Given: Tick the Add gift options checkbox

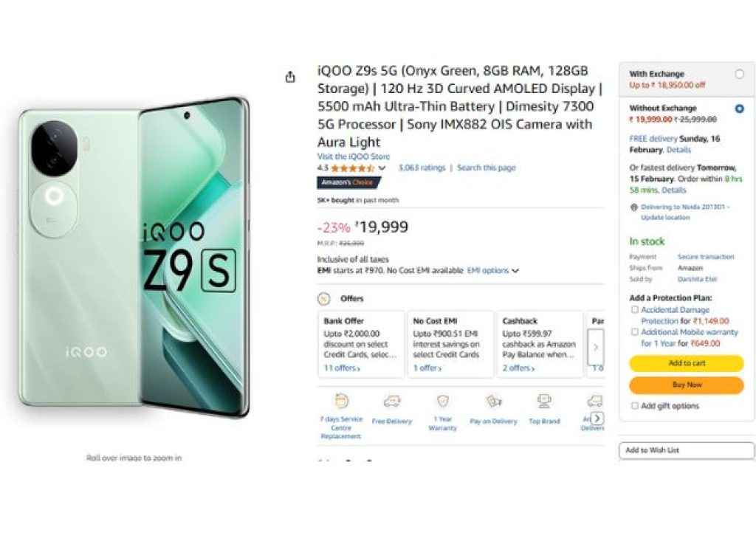Looking at the screenshot, I should [x=634, y=406].
